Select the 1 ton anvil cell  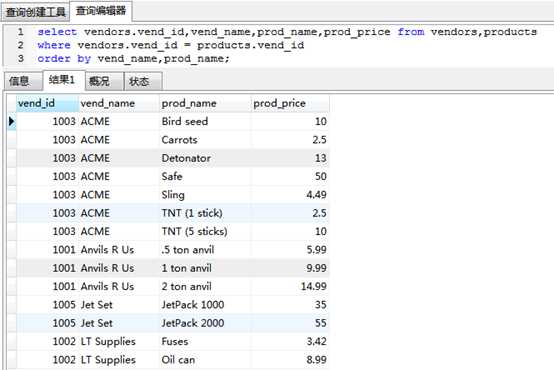coord(205,268)
